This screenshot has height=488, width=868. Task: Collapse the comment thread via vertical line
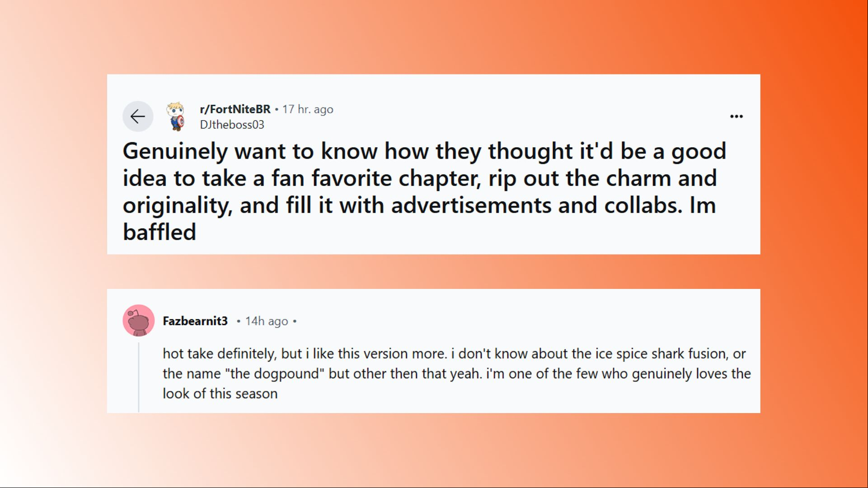139,377
